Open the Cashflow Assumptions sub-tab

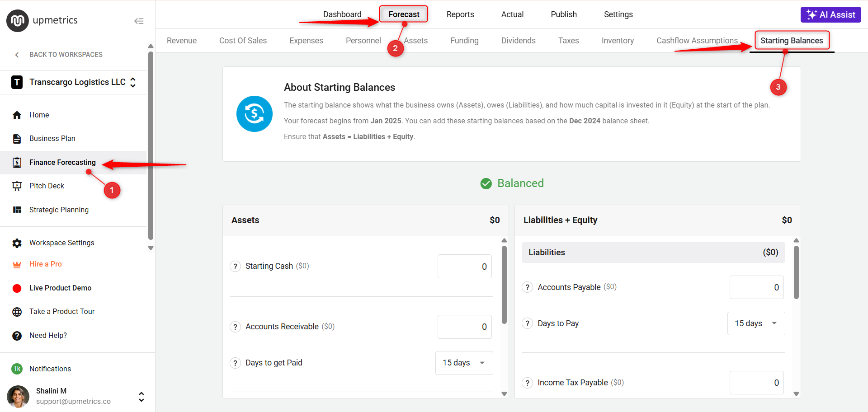tap(697, 41)
